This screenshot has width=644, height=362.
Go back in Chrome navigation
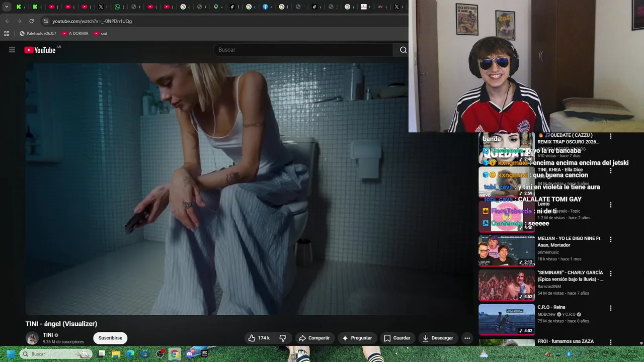pos(7,21)
